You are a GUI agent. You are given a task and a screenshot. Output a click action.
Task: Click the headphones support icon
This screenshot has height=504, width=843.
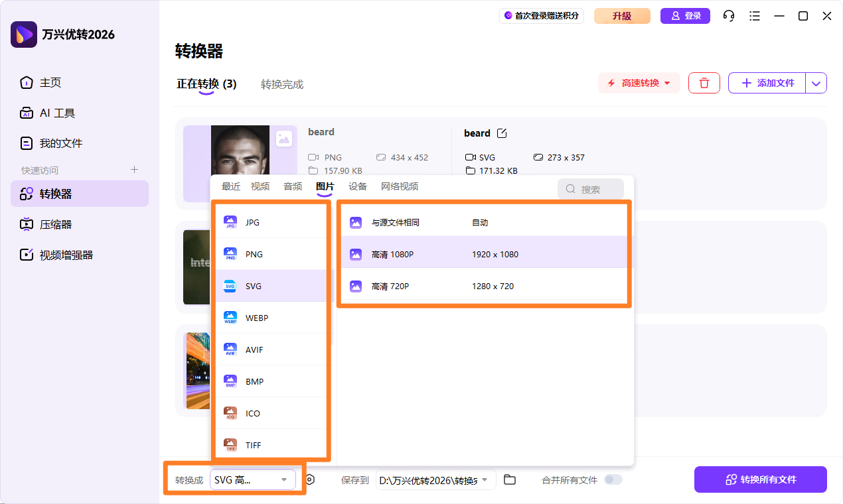[x=729, y=16]
